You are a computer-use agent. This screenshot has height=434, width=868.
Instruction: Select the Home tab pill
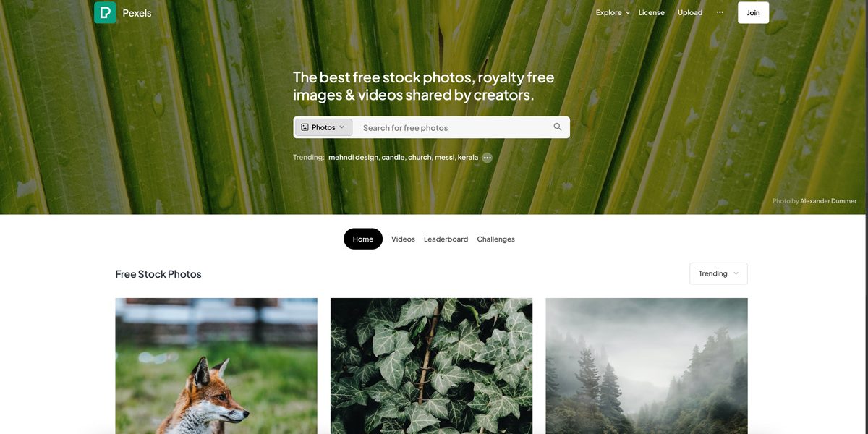[x=363, y=239]
